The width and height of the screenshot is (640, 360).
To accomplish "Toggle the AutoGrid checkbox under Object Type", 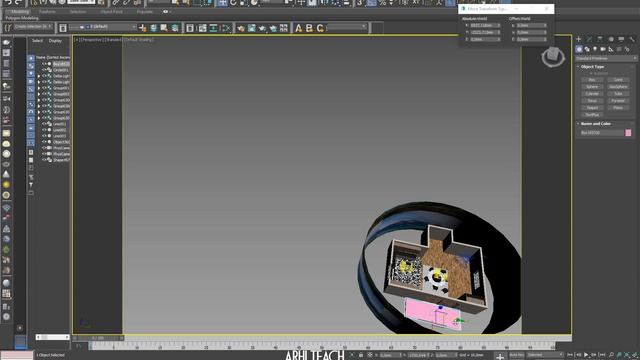I will [x=590, y=73].
